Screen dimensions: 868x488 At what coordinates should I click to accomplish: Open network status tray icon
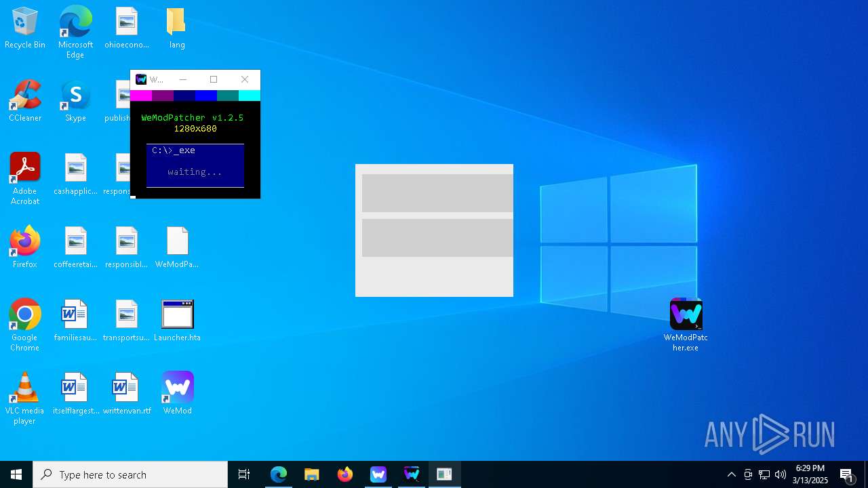tap(764, 474)
